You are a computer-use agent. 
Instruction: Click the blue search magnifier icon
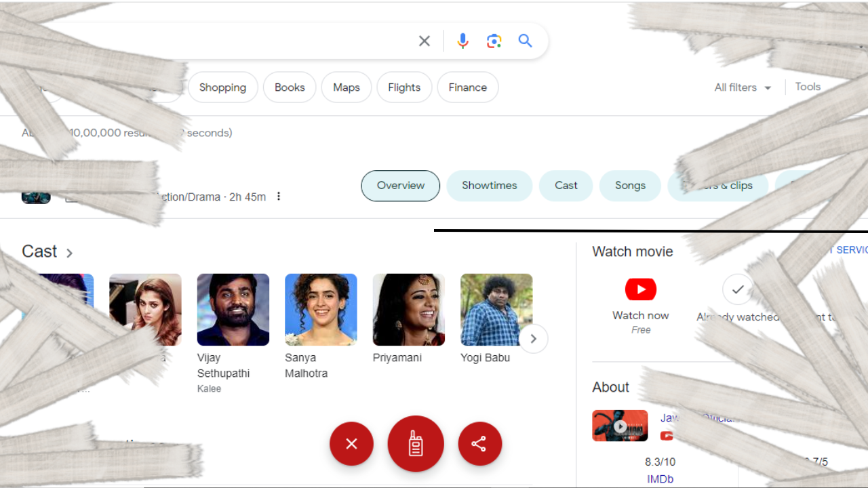click(x=525, y=41)
